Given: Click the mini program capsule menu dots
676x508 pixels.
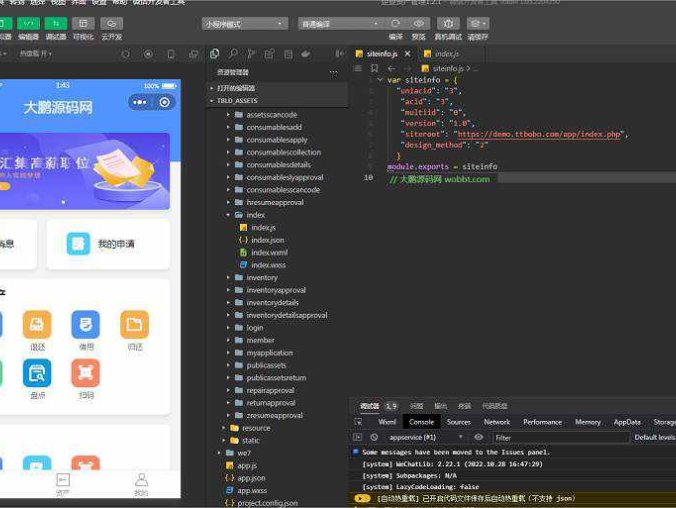Looking at the screenshot, I should [x=140, y=102].
